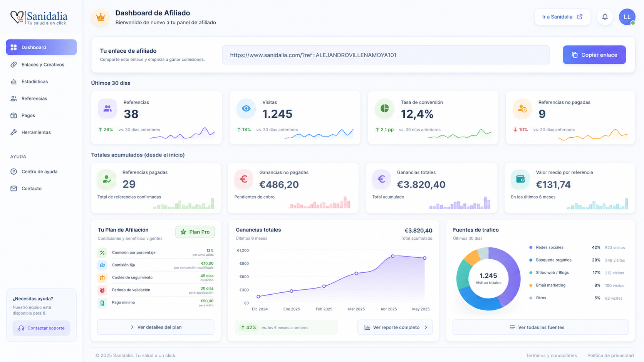This screenshot has width=644, height=362.
Task: Click the pie chart Tasa de conversión icon
Action: click(384, 108)
